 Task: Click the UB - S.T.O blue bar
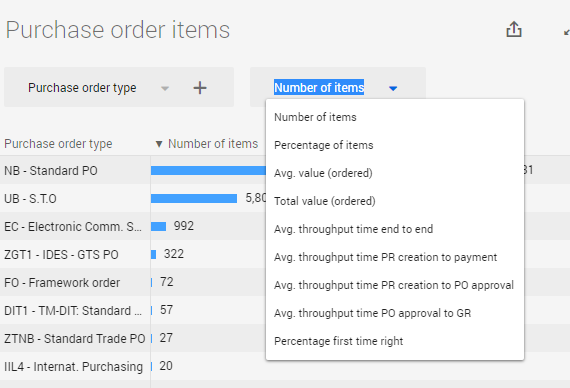194,199
